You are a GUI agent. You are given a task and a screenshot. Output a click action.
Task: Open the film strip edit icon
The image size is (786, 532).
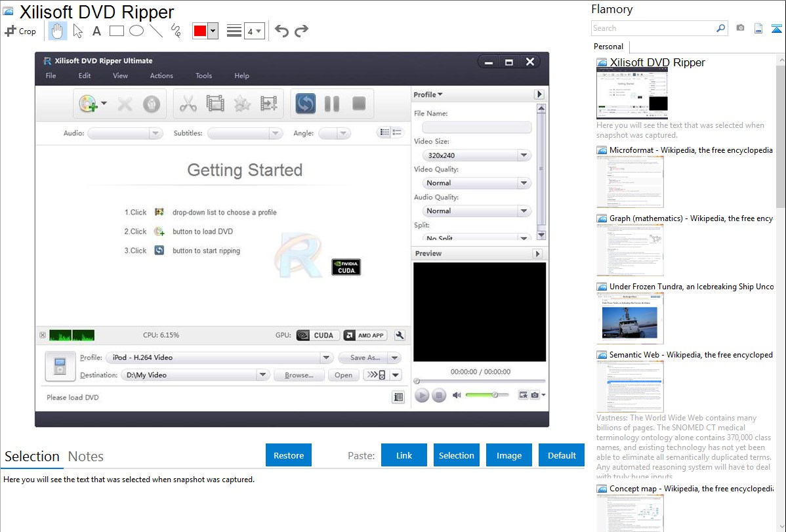point(215,104)
